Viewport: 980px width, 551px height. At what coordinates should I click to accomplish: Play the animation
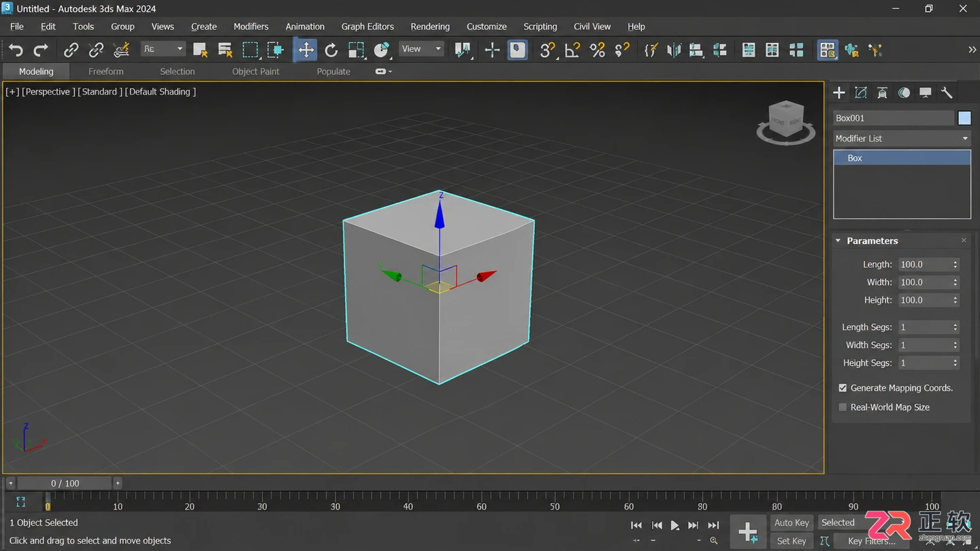(x=674, y=525)
